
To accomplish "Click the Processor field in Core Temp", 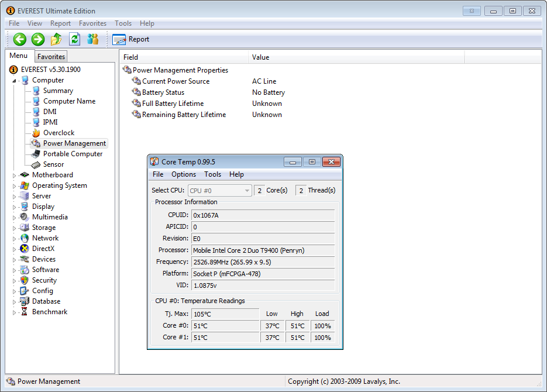I will (x=263, y=250).
